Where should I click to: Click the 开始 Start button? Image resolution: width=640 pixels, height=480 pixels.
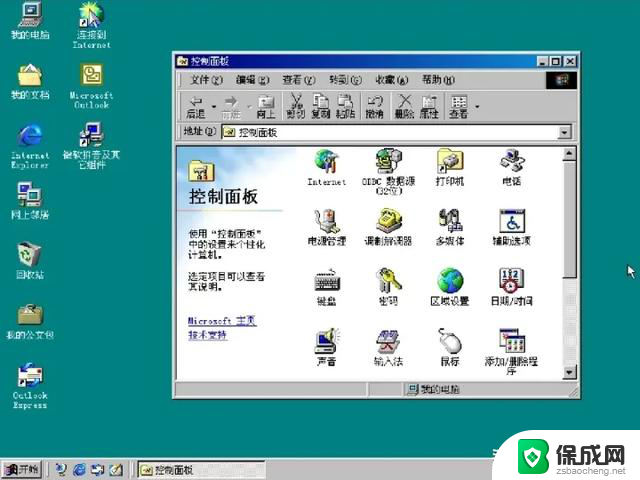pyautogui.click(x=22, y=469)
